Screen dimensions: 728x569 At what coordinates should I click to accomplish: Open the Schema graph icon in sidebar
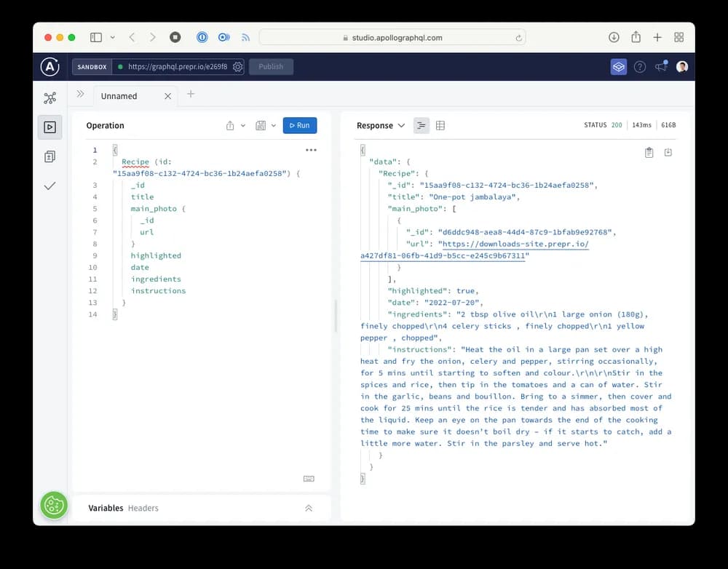point(50,98)
